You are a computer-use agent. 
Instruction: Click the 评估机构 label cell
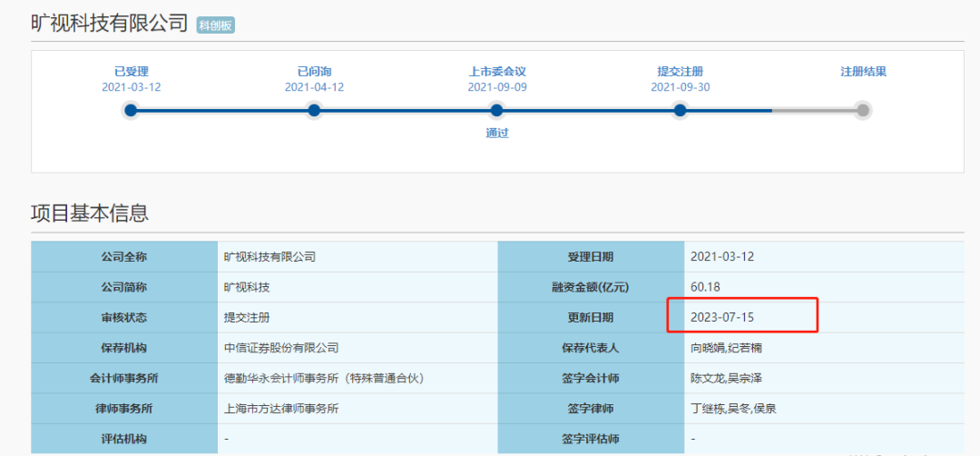pyautogui.click(x=124, y=439)
